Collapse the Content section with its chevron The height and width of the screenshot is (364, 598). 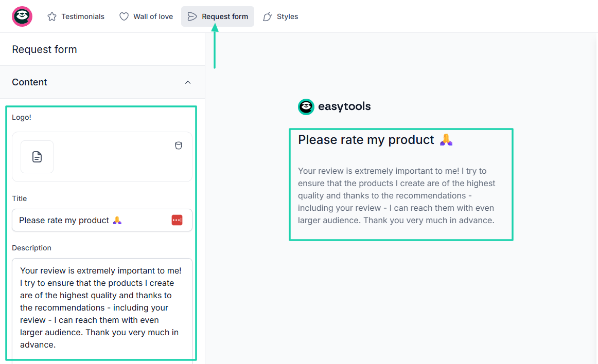[x=188, y=82]
